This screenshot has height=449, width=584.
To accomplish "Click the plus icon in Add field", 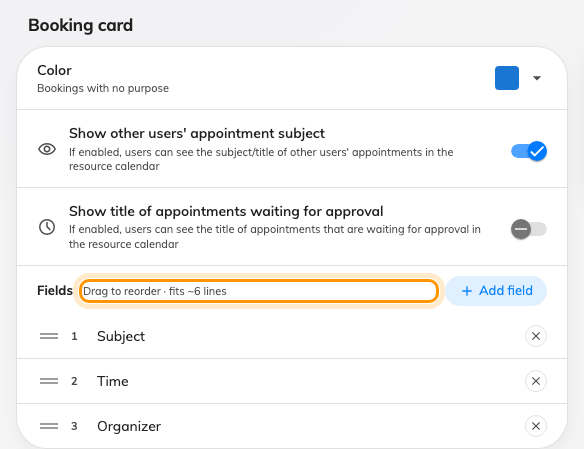I will coord(467,291).
